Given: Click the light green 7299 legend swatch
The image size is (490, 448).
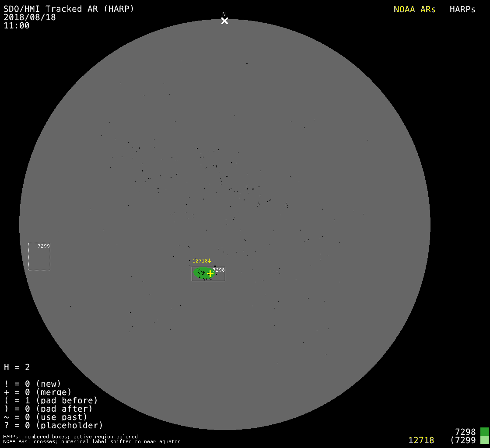Looking at the screenshot, I should tap(484, 440).
